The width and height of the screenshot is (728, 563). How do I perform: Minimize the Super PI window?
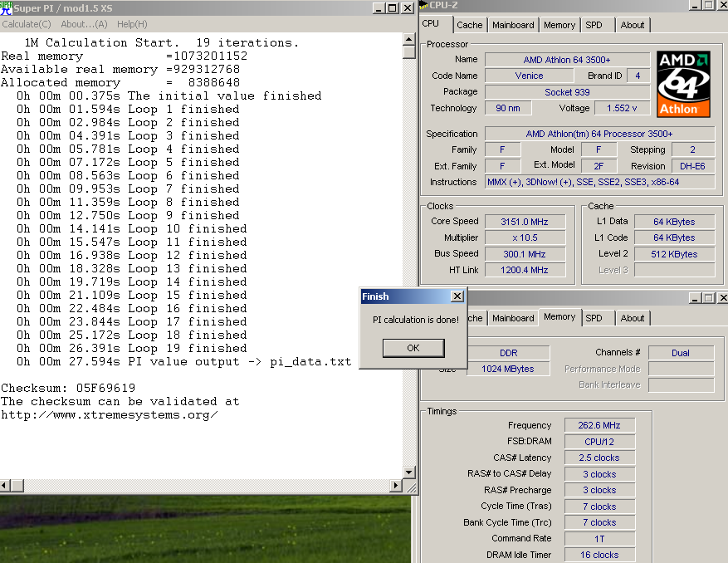(379, 8)
